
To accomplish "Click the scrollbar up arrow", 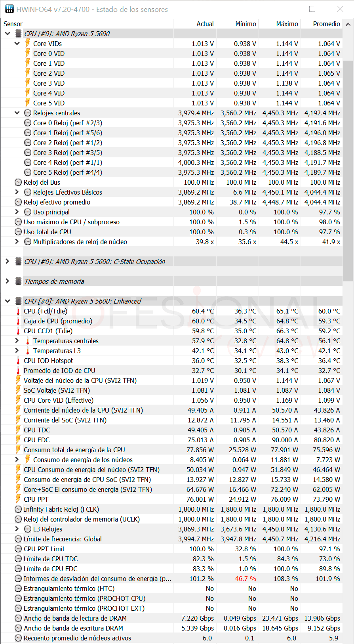I will pos(348,25).
